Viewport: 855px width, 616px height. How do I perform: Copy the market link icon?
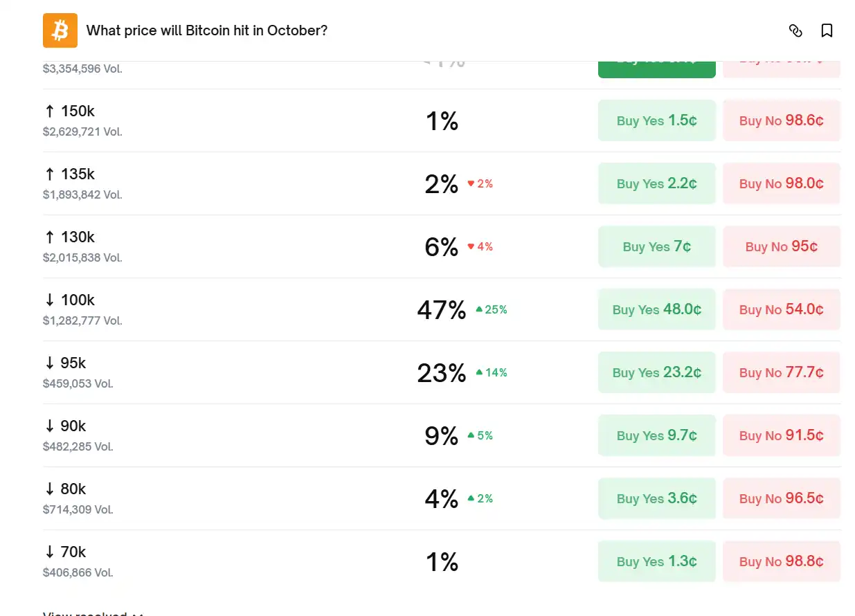click(795, 30)
